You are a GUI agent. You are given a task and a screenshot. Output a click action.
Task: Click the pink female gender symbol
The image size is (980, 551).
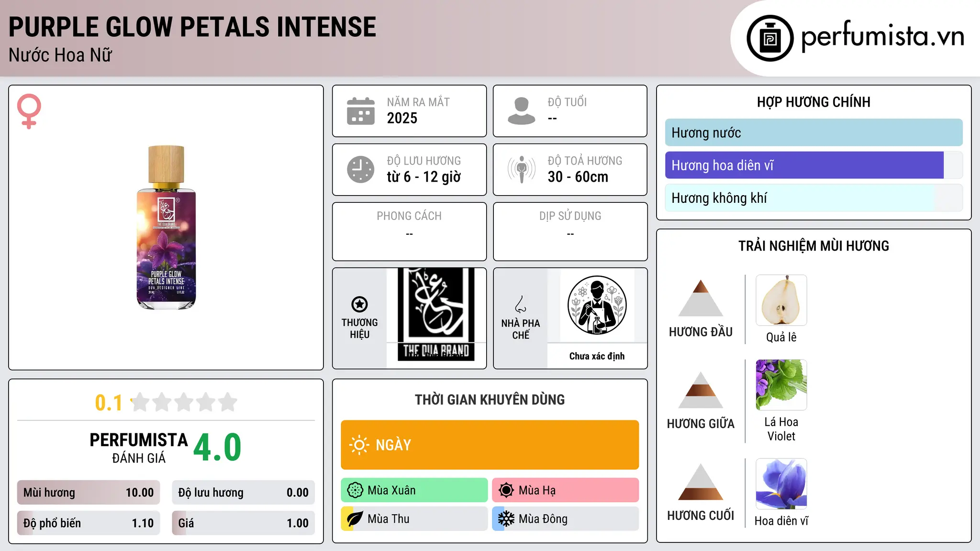(x=29, y=111)
